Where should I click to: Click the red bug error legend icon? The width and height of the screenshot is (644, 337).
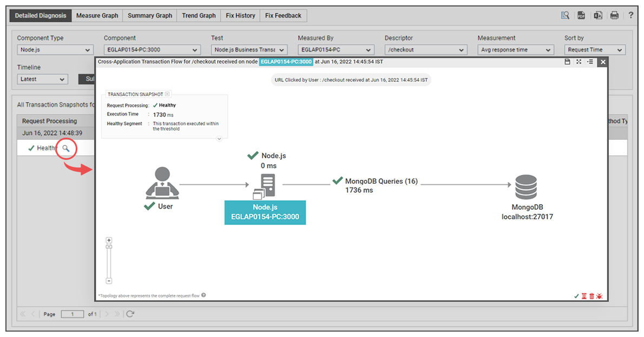coord(599,296)
